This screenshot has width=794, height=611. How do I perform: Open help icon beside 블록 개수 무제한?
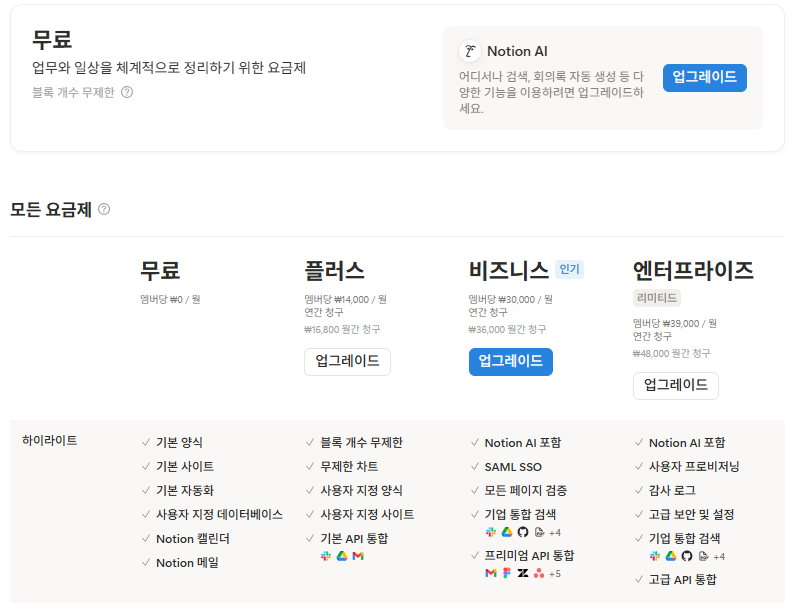pyautogui.click(x=127, y=92)
